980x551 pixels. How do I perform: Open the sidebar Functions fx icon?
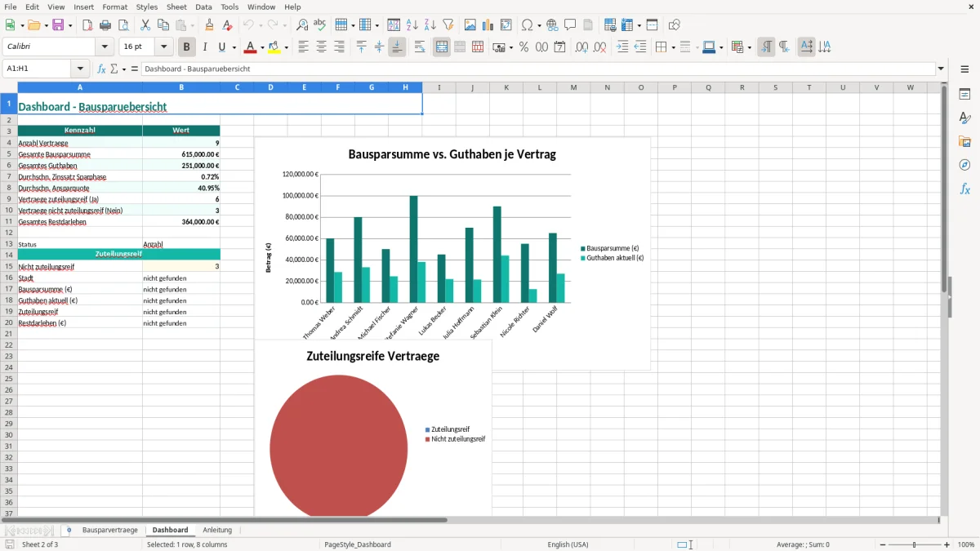(964, 189)
